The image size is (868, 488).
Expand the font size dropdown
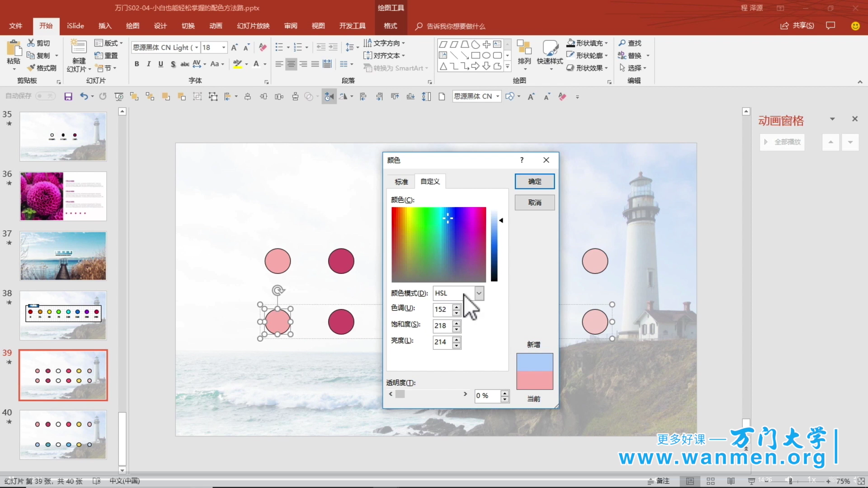tap(223, 47)
